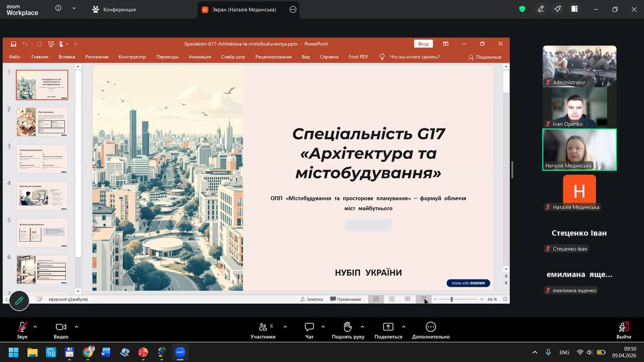Open Google Chrome from the taskbar
The width and height of the screenshot is (644, 362).
88,352
